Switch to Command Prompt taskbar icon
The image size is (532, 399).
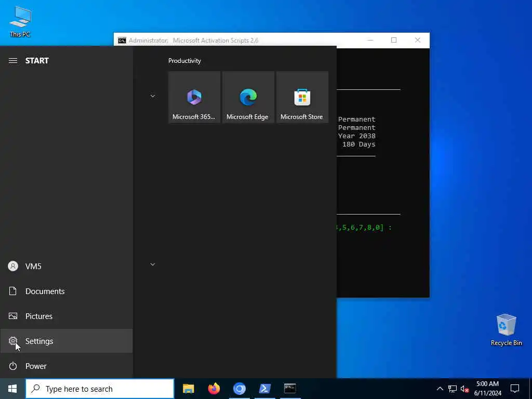(290, 389)
